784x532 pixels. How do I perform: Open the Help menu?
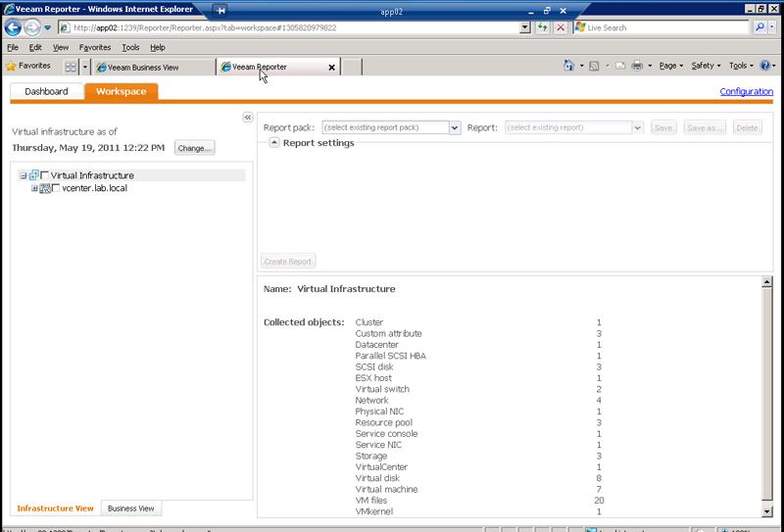[x=158, y=47]
